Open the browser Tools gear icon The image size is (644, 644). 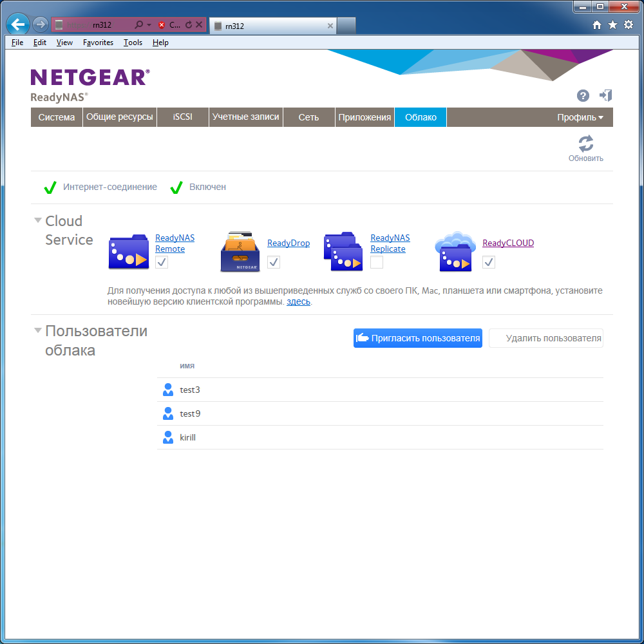(629, 24)
